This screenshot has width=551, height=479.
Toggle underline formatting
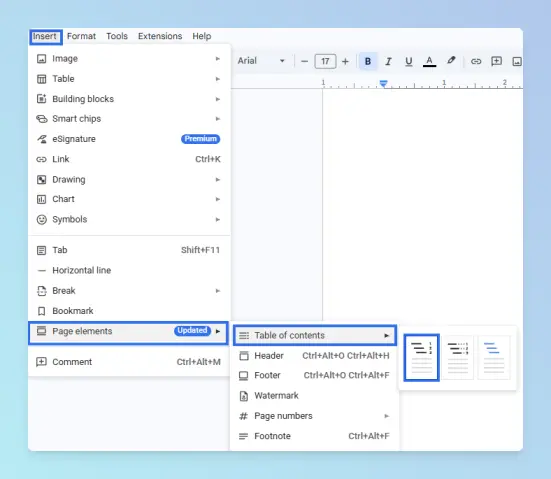pyautogui.click(x=408, y=62)
